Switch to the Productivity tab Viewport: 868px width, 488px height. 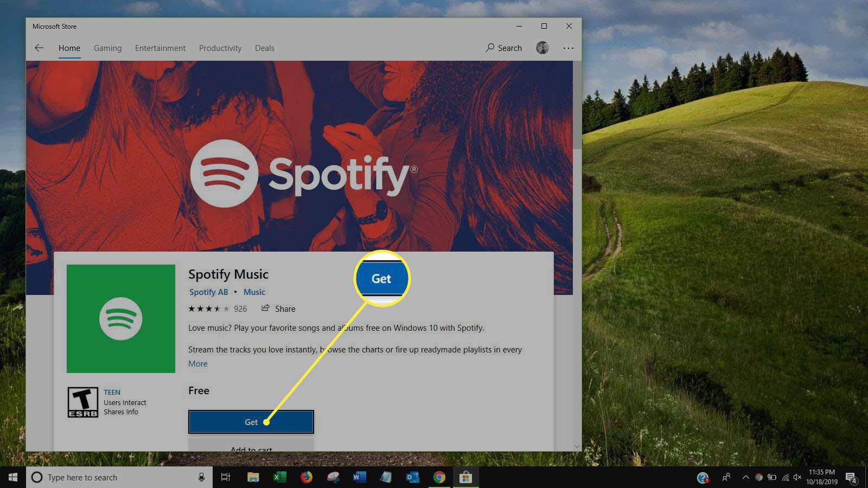coord(220,48)
